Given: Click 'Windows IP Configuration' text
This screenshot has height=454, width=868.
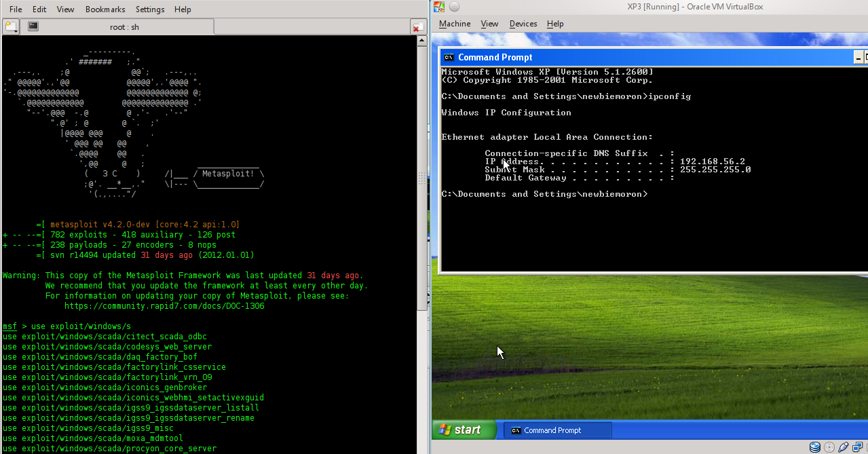Looking at the screenshot, I should tap(506, 113).
